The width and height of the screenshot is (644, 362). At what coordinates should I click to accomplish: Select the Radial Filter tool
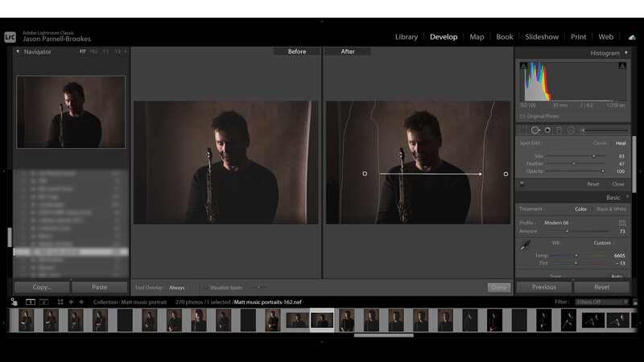tap(571, 130)
